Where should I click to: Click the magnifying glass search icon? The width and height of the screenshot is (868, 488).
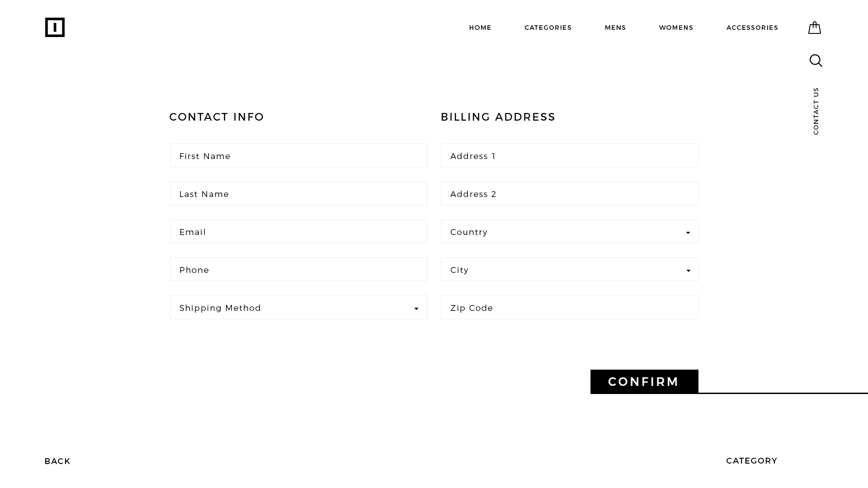point(816,61)
